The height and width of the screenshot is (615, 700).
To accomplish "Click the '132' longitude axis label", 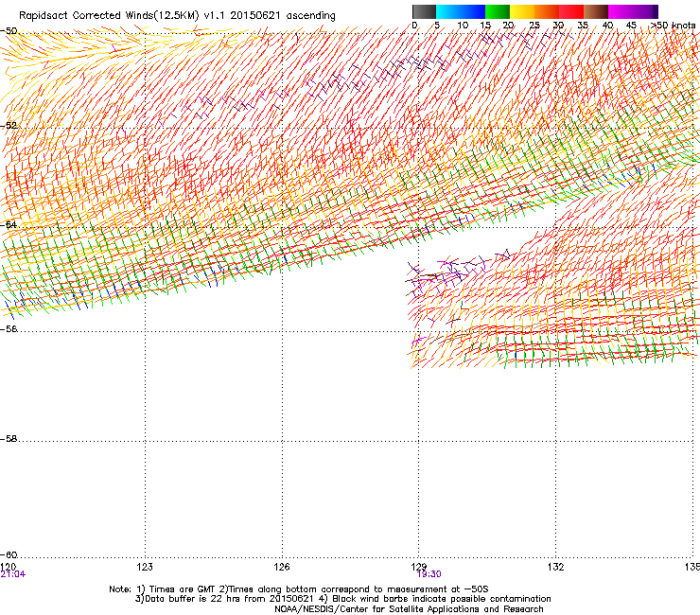I will (x=556, y=567).
